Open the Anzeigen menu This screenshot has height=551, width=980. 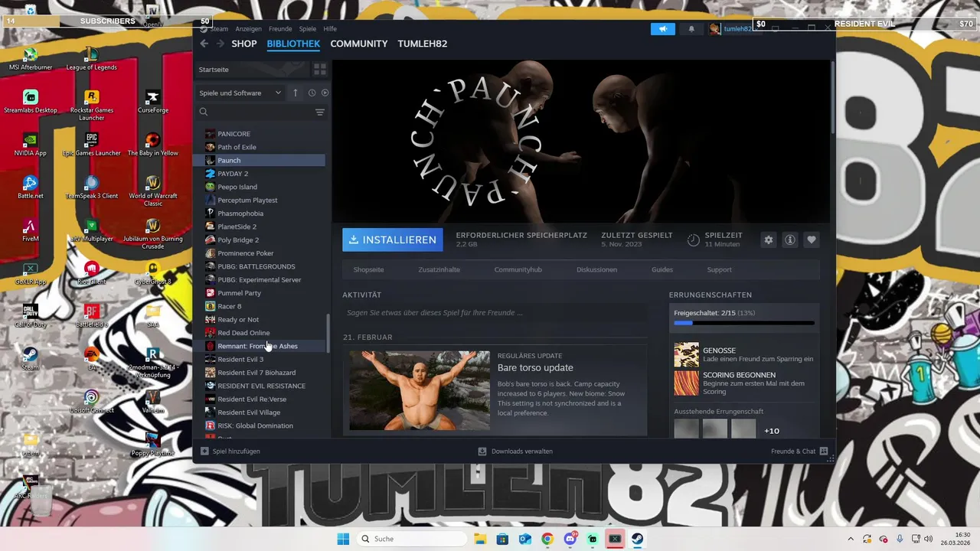pos(248,29)
